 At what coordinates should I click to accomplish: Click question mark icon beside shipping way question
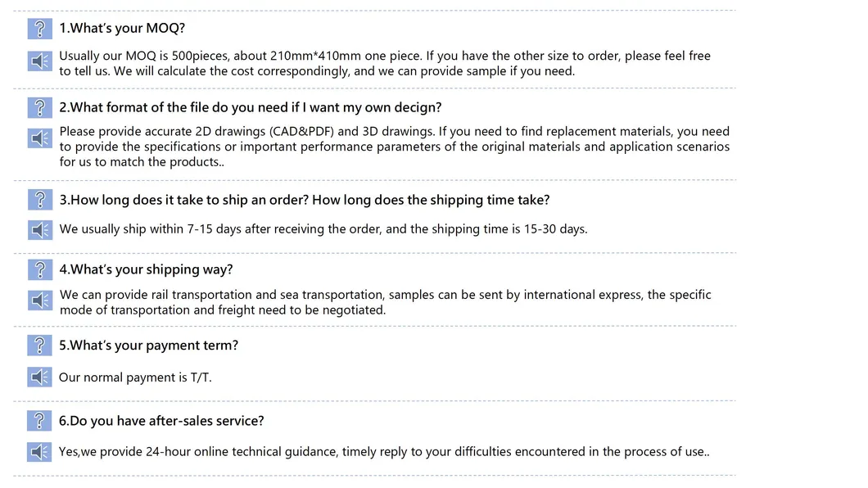click(x=39, y=269)
